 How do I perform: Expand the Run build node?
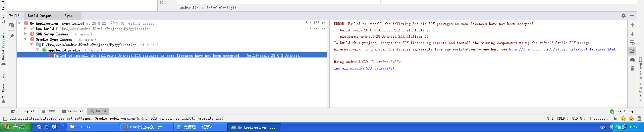click(25, 29)
